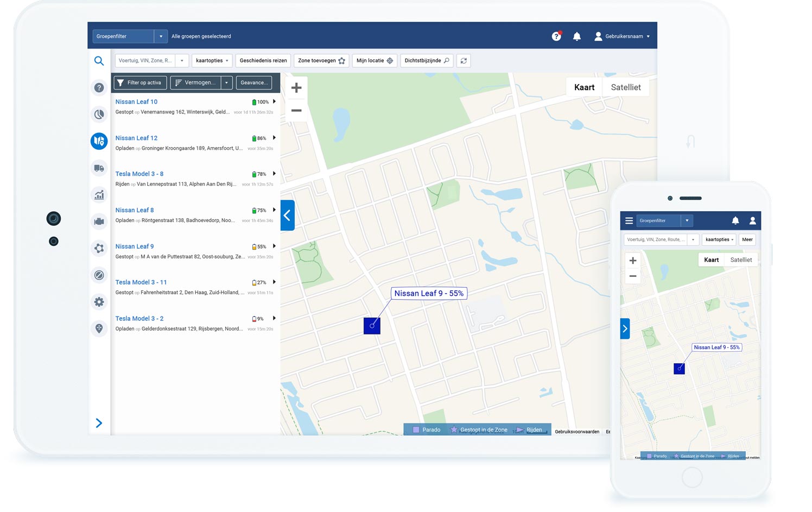Select the highlighted map sidebar icon
812x512 pixels.
tap(99, 141)
